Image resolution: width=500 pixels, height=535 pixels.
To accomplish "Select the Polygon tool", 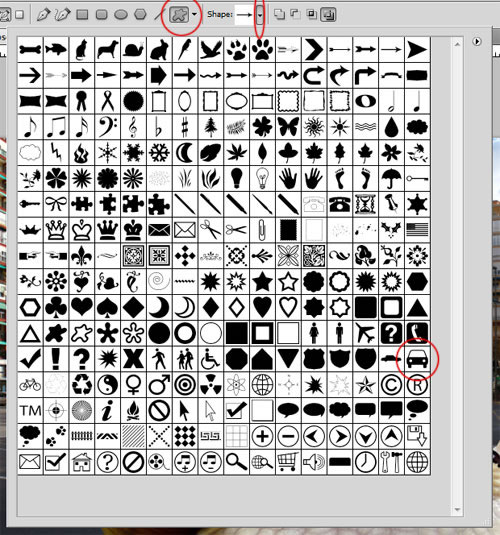I will point(140,15).
